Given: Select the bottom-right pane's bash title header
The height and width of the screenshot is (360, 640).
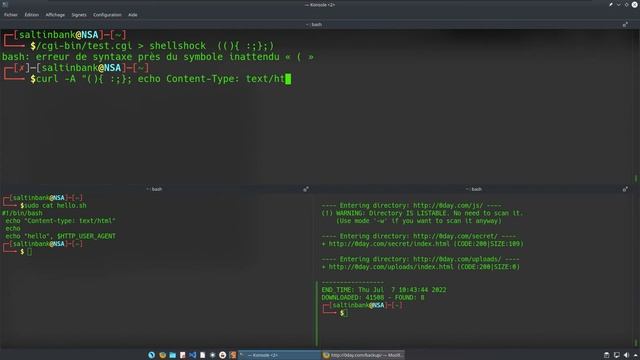Looking at the screenshot, I should coord(474,189).
